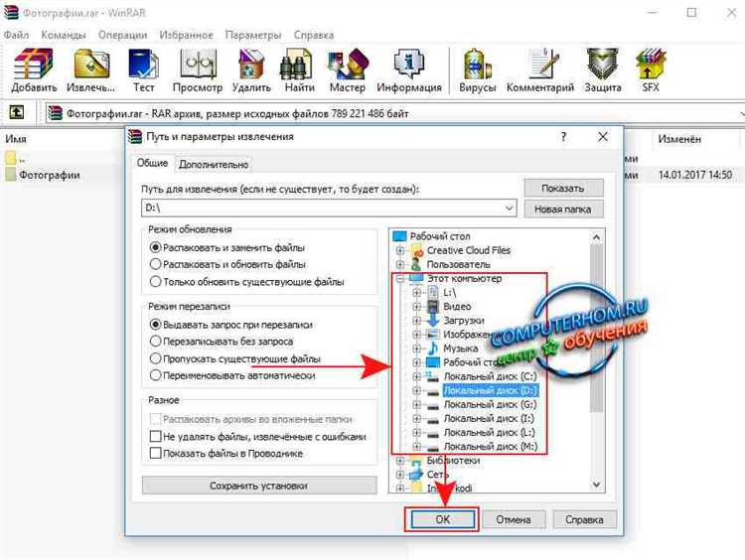Viewport: 745px width, 560px height.
Task: Expand the Пользователь tree node
Action: [400, 264]
